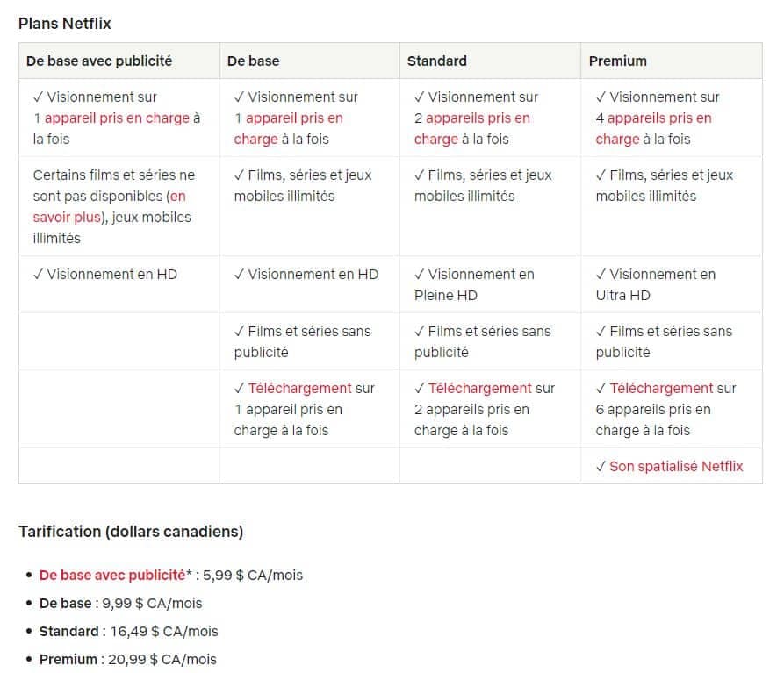Select the 'Standard' table column header

tap(437, 61)
